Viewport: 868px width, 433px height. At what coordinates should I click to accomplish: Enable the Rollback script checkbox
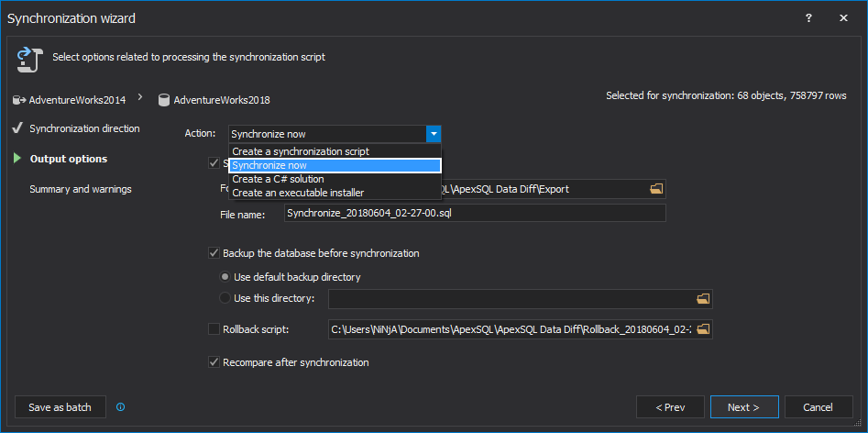click(x=214, y=329)
